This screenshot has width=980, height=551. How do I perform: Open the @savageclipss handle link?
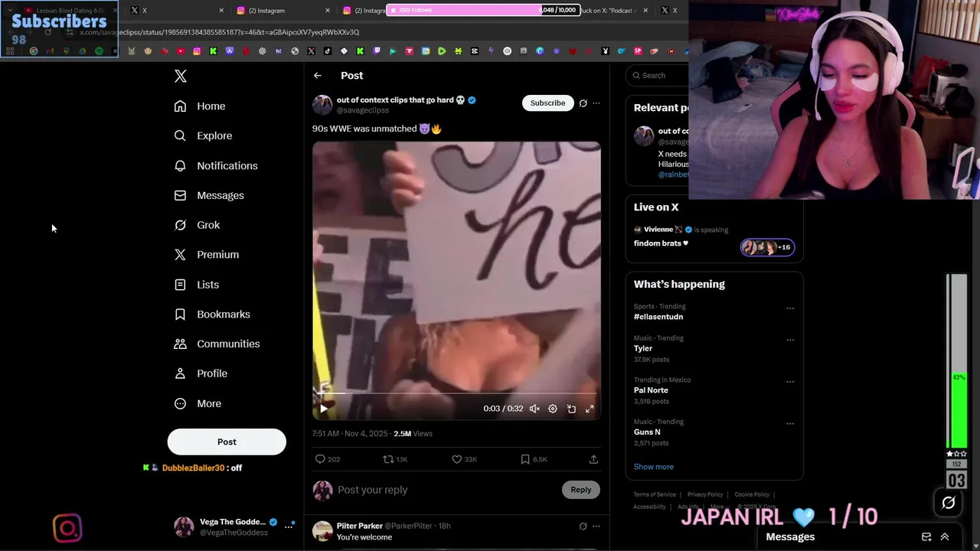[363, 110]
